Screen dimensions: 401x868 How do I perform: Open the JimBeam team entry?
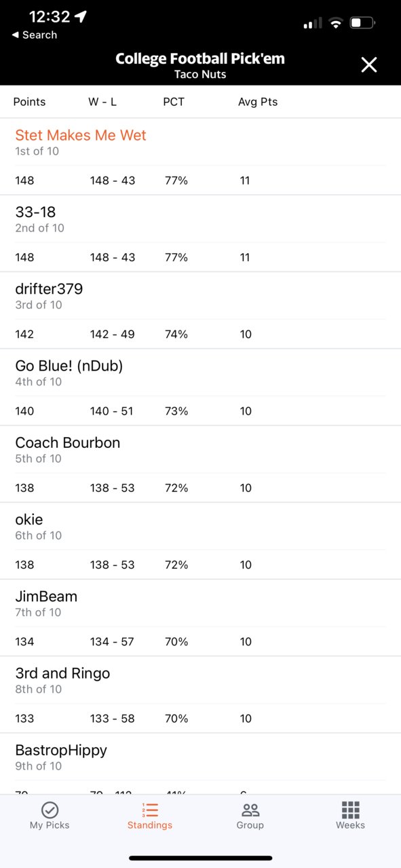(200, 617)
